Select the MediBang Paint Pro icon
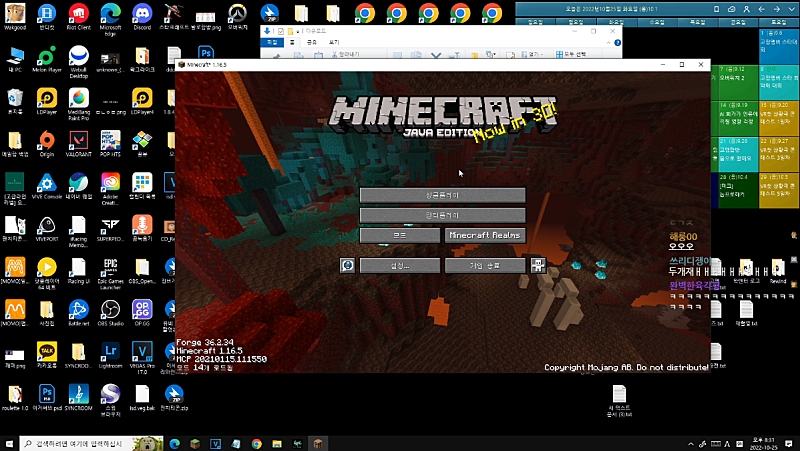800x451 pixels. coord(79,104)
